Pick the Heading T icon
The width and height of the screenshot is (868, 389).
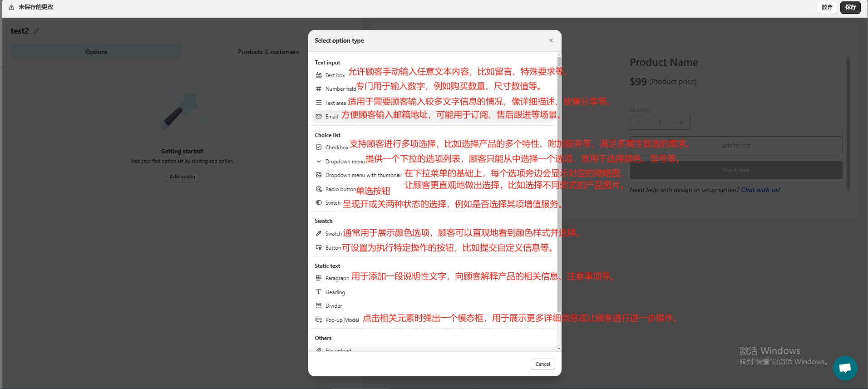click(319, 292)
